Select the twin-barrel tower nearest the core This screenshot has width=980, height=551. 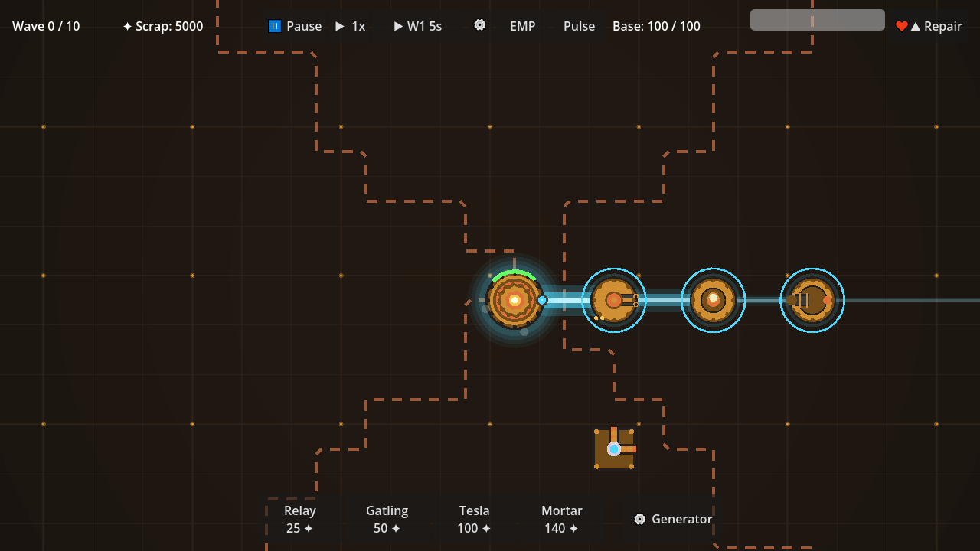coord(614,300)
